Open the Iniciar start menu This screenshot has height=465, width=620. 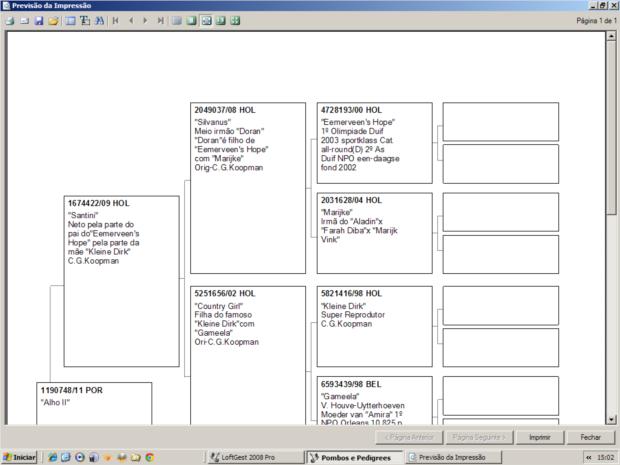pyautogui.click(x=20, y=457)
